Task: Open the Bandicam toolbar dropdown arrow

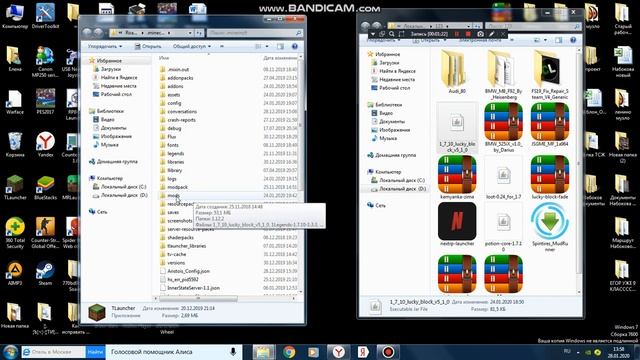Action: (x=373, y=34)
